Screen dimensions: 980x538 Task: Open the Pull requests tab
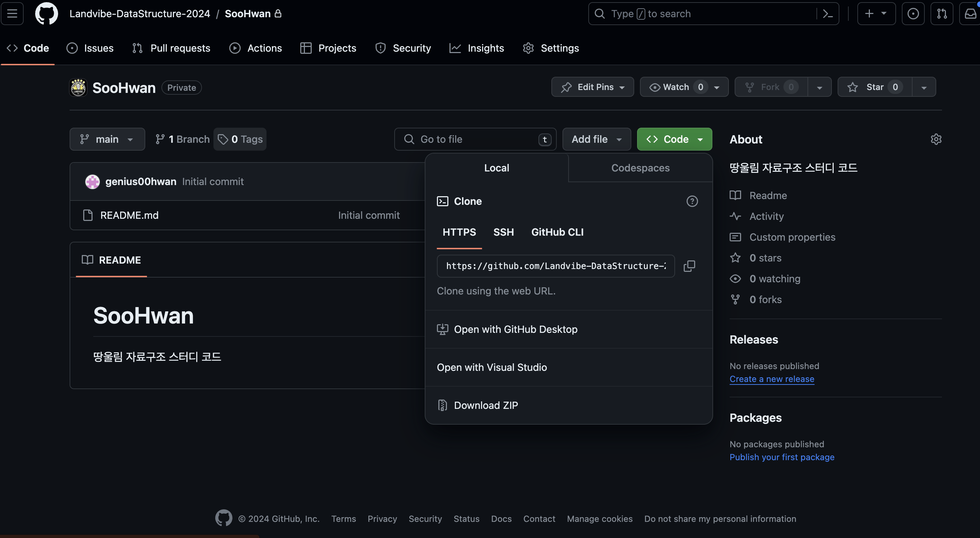pyautogui.click(x=171, y=48)
